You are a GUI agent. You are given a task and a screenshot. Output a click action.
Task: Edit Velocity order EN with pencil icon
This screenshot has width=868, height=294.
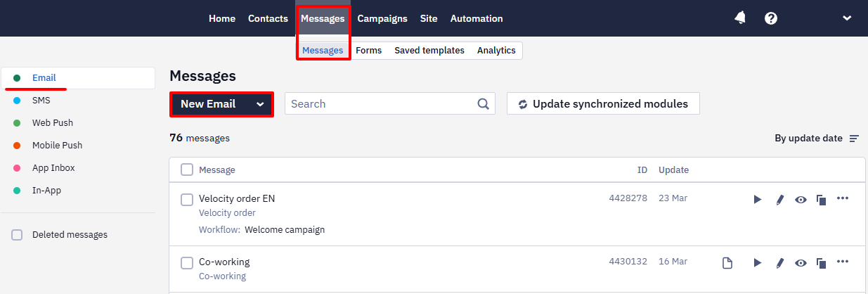pos(779,200)
